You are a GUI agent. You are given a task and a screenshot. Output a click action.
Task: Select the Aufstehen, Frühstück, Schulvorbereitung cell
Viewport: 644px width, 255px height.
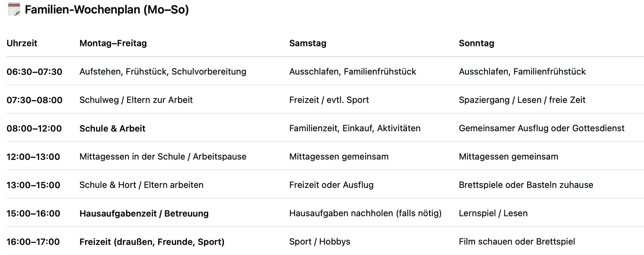click(x=163, y=72)
